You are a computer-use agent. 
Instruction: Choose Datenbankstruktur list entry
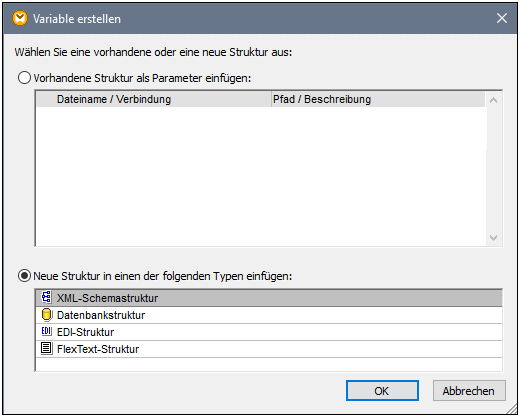[269, 315]
